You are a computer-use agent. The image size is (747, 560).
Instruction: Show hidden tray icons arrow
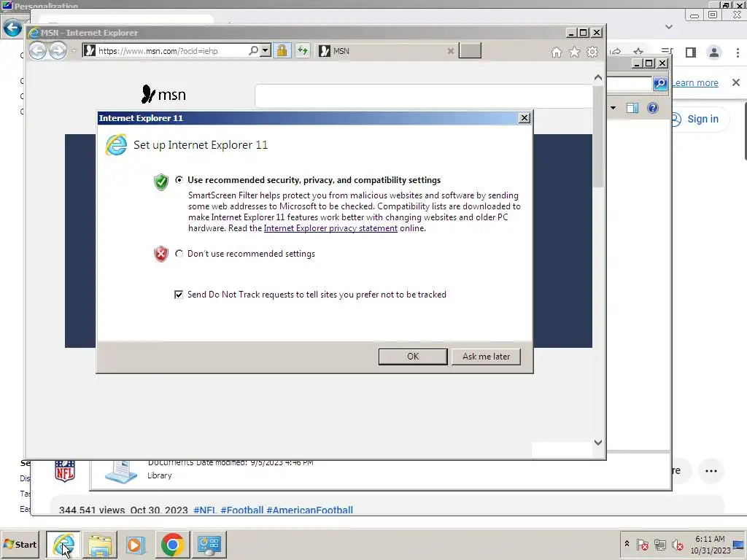pos(627,544)
